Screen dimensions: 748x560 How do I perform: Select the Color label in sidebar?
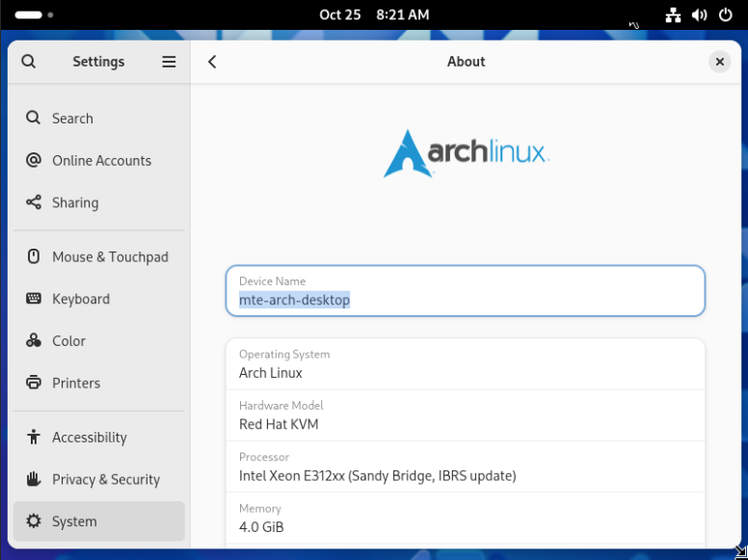[68, 341]
